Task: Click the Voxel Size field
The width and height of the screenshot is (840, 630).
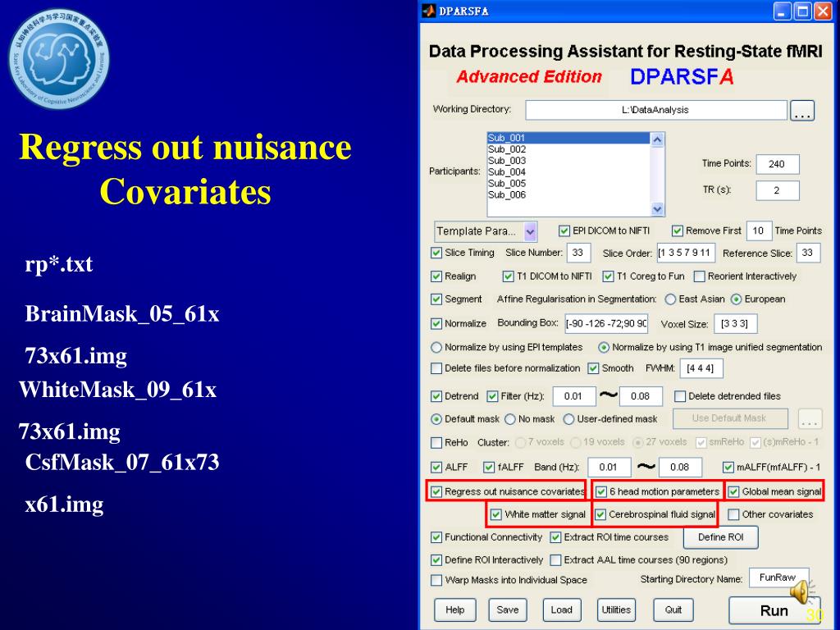Action: (x=735, y=323)
